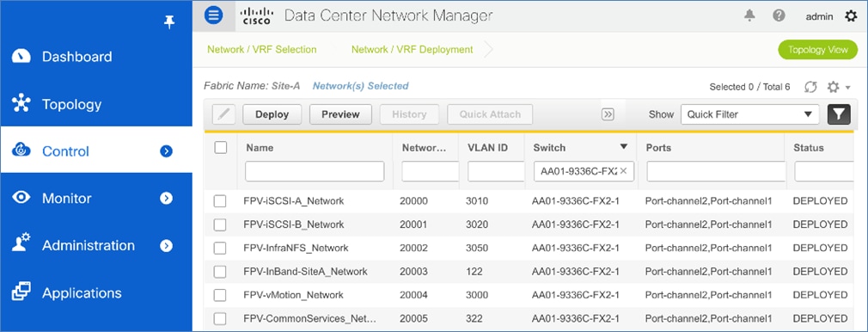Expand the Control menu chevron
The image size is (868, 332).
coord(166,151)
